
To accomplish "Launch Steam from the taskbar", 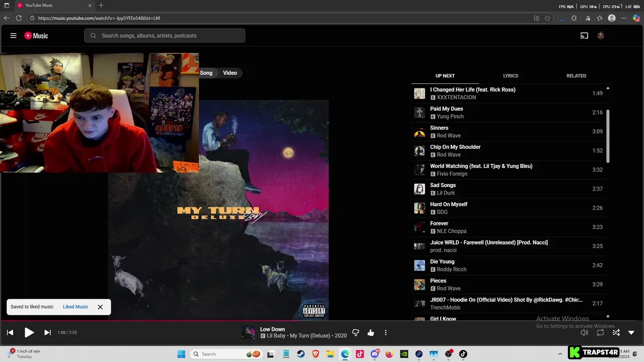I will 300,354.
